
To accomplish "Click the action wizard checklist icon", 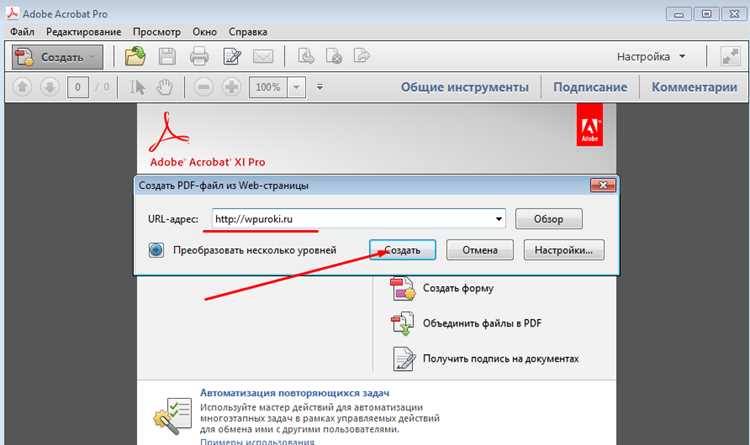I will tap(173, 415).
